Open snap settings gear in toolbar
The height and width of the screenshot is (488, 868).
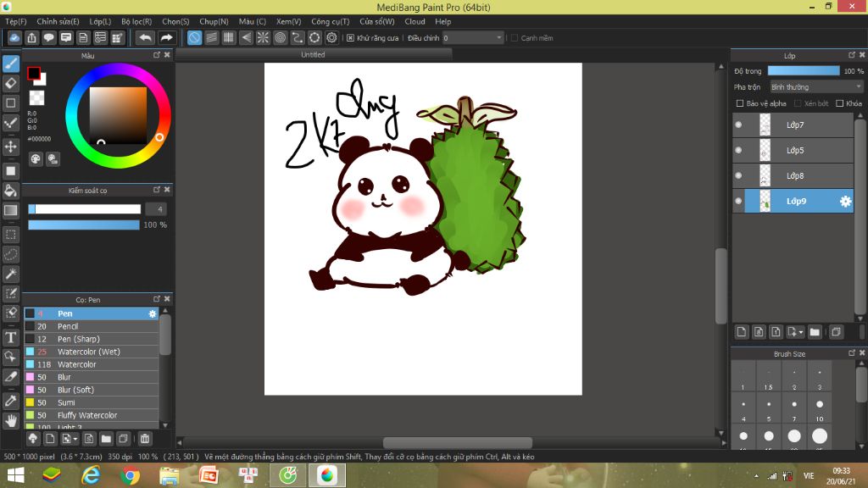point(331,37)
